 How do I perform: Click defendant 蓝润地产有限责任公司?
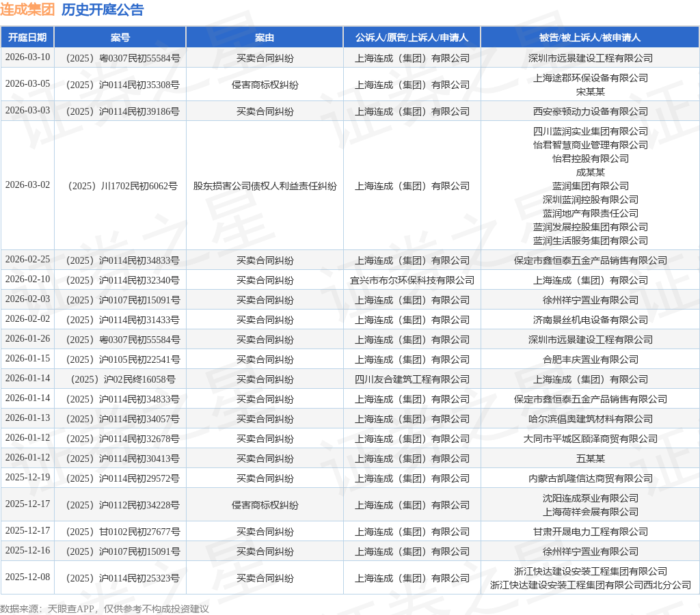590,213
